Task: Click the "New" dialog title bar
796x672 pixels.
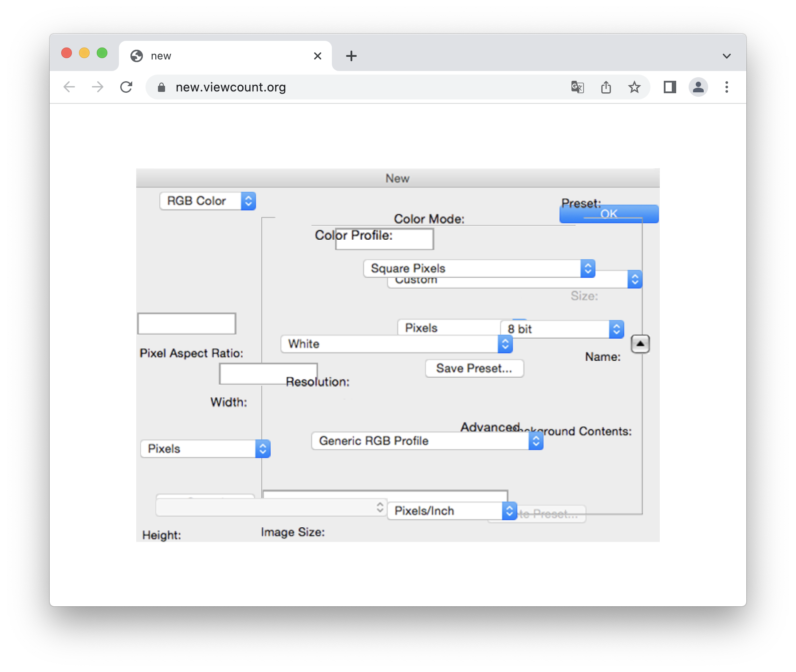Action: pyautogui.click(x=398, y=178)
